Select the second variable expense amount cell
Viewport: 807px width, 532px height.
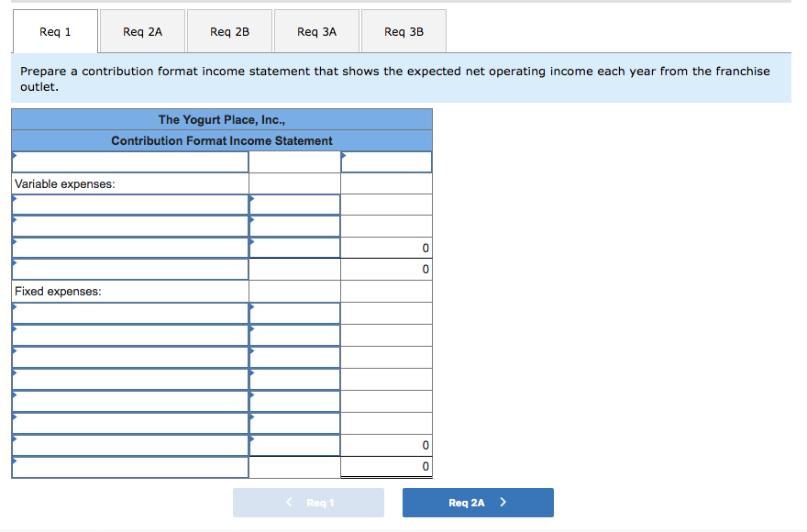tap(295, 227)
